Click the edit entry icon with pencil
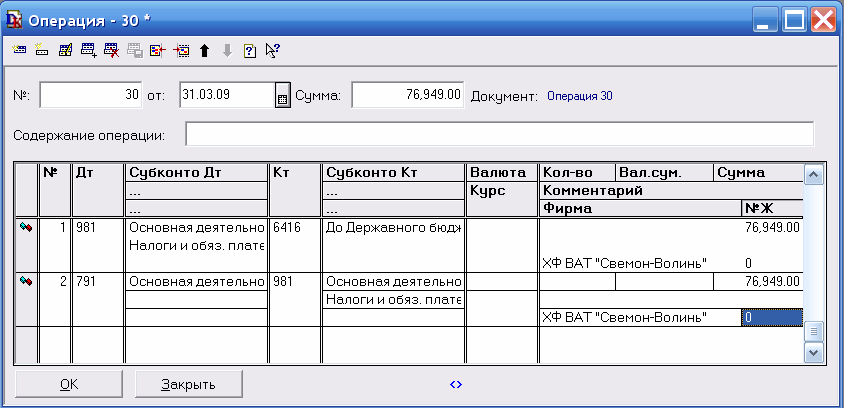 [x=65, y=49]
